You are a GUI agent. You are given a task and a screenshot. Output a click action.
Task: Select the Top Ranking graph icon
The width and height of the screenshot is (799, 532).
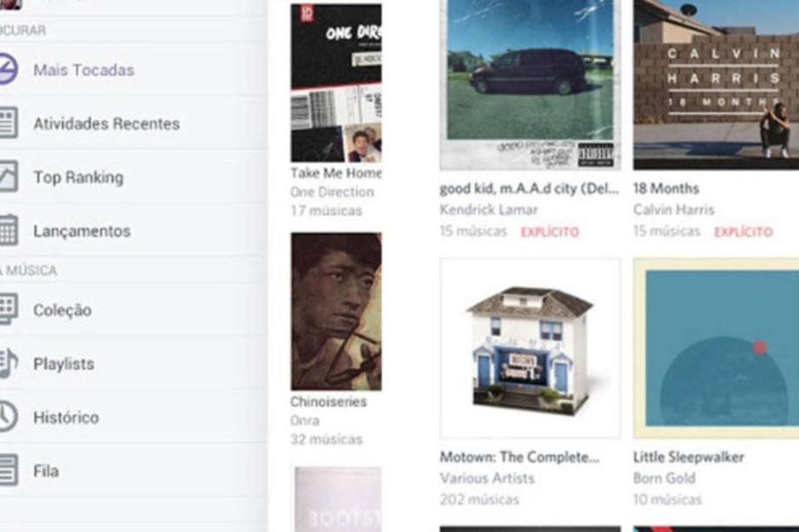tap(8, 176)
